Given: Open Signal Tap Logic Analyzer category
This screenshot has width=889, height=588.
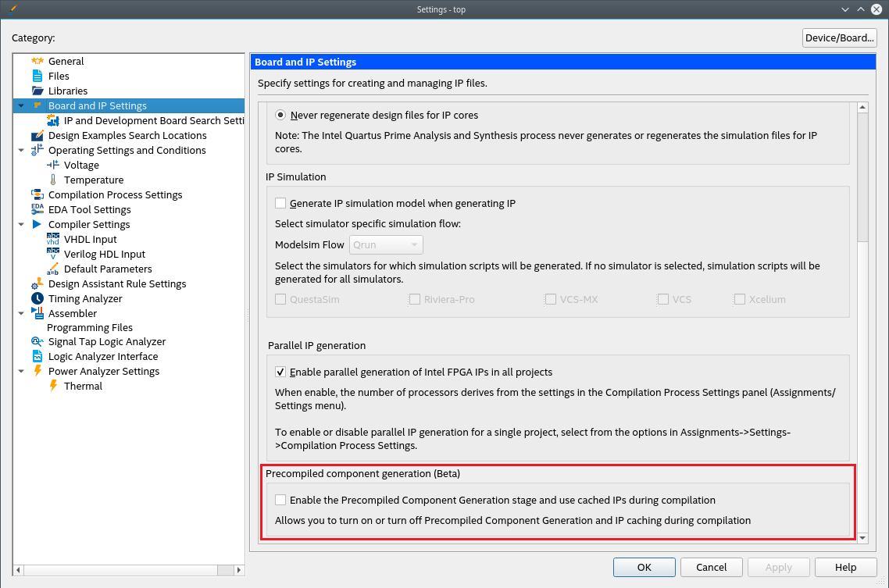Looking at the screenshot, I should 106,341.
